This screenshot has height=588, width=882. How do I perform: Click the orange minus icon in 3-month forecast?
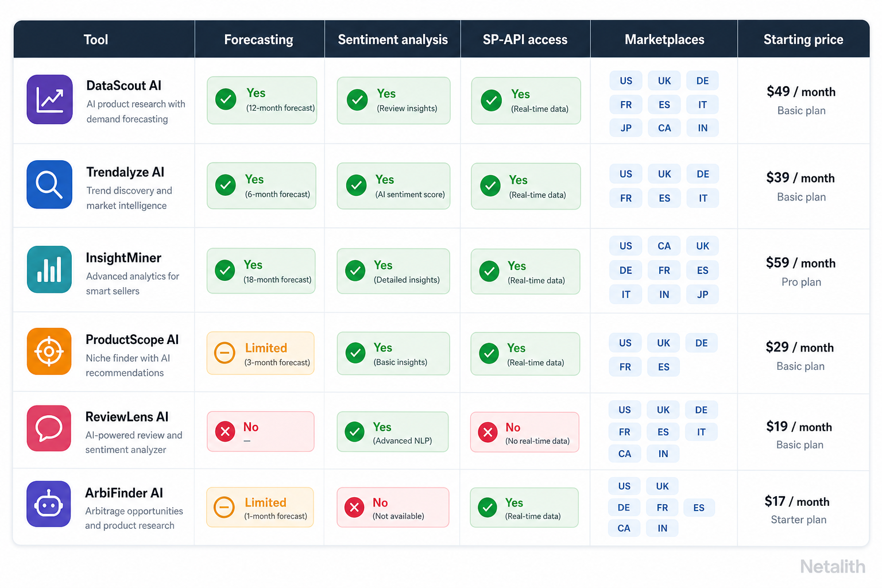point(225,353)
